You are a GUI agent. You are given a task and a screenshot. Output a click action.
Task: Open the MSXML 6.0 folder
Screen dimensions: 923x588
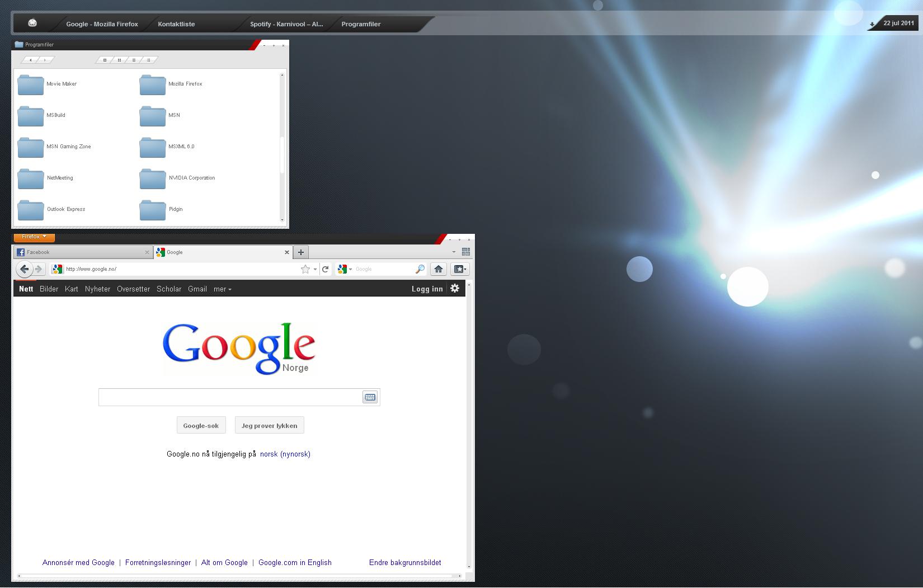(167, 147)
